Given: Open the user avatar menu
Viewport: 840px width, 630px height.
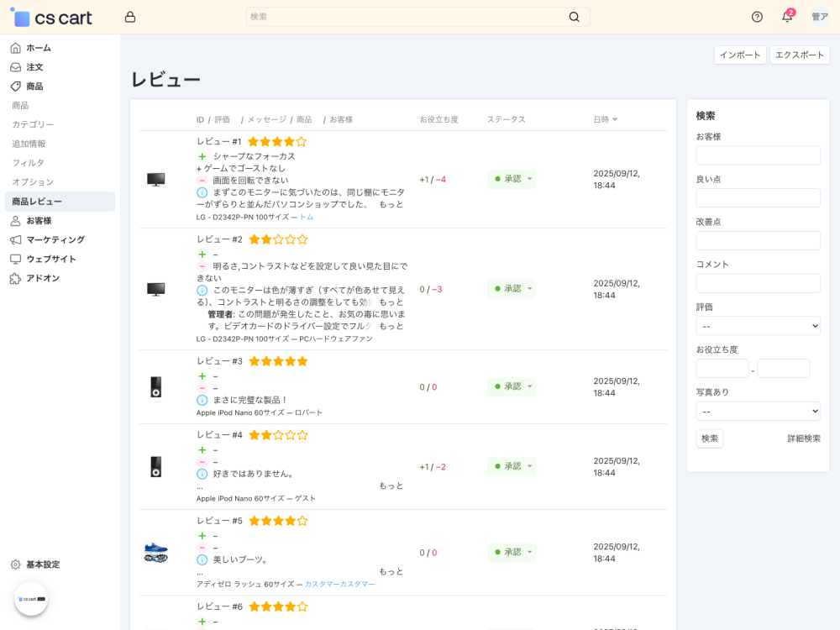Looking at the screenshot, I should [820, 17].
